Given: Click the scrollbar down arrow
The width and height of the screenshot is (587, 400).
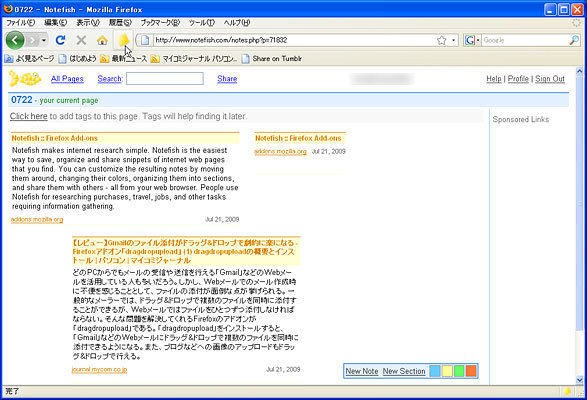Looking at the screenshot, I should 580,380.
